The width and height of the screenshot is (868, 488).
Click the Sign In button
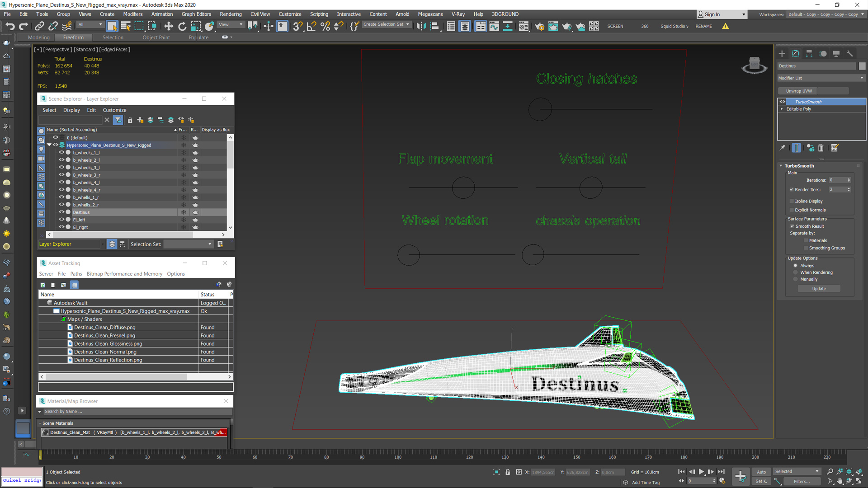click(x=722, y=14)
